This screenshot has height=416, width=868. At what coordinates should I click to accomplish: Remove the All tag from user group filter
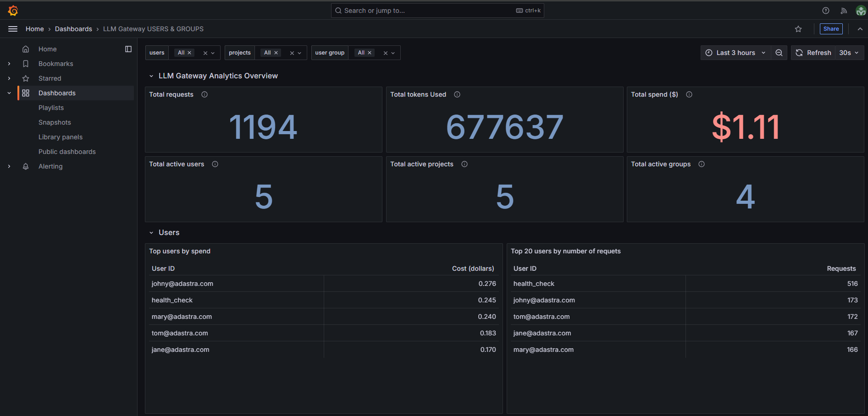[370, 53]
